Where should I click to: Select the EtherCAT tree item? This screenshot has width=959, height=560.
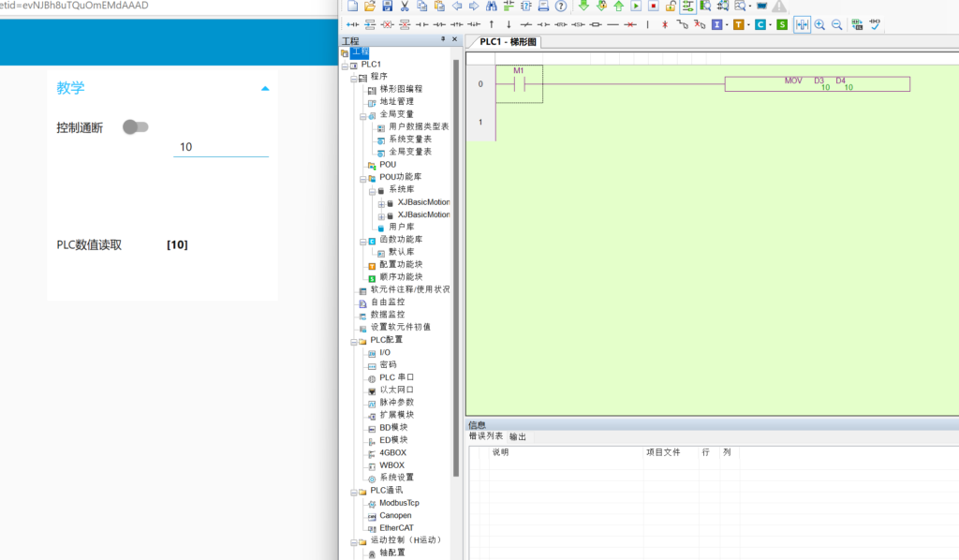396,528
